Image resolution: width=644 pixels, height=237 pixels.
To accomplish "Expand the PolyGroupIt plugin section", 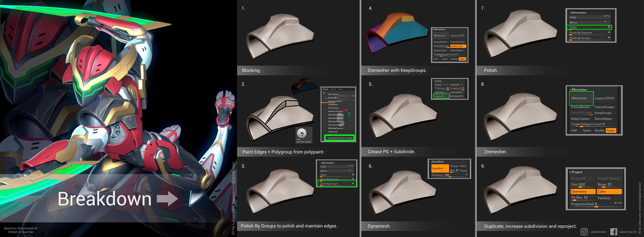I will coord(333,131).
